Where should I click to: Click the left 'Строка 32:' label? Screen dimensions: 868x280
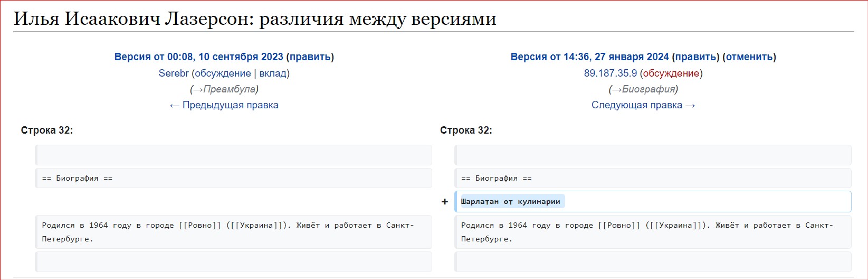coord(47,130)
